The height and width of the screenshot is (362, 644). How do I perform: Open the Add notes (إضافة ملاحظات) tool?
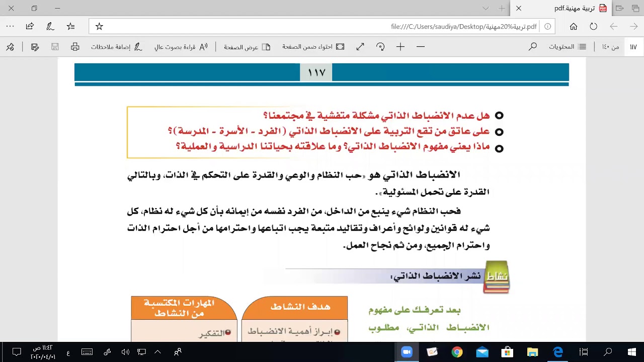(117, 47)
